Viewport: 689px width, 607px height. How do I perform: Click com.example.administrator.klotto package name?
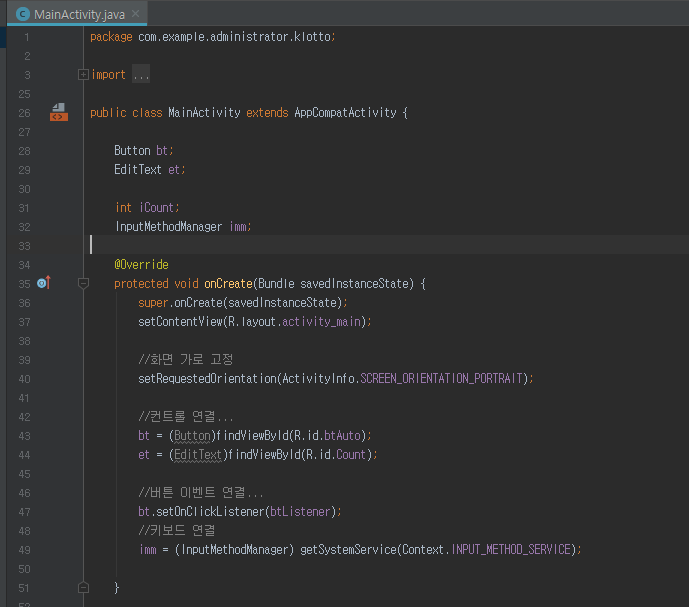[x=234, y=37]
